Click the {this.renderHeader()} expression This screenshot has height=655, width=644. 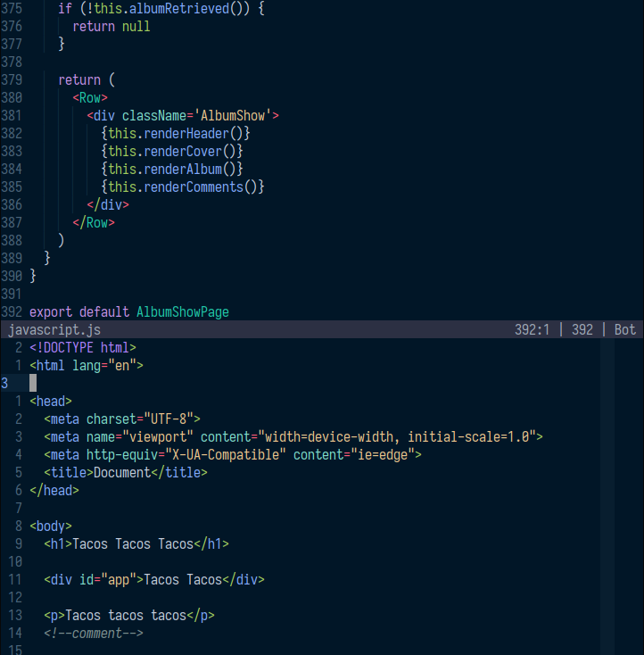pyautogui.click(x=176, y=134)
